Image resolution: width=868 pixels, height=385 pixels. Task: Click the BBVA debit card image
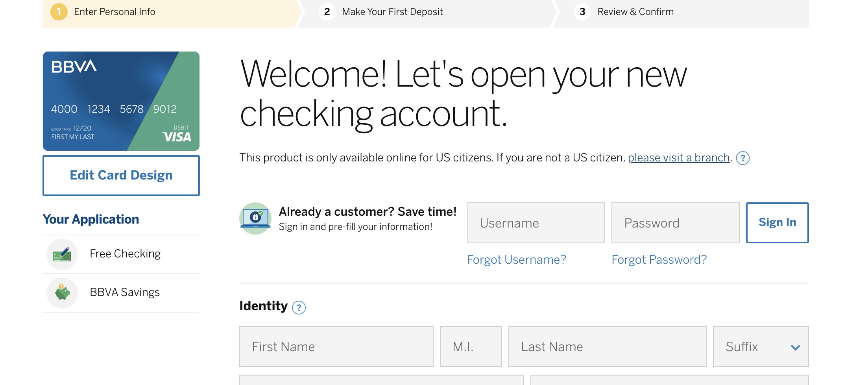[x=121, y=101]
